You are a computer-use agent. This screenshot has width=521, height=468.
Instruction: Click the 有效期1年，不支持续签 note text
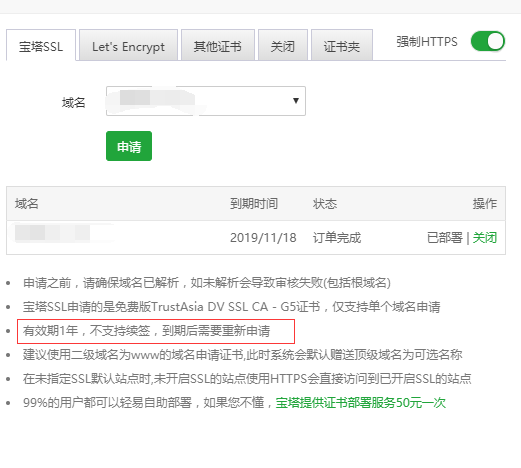pos(146,331)
